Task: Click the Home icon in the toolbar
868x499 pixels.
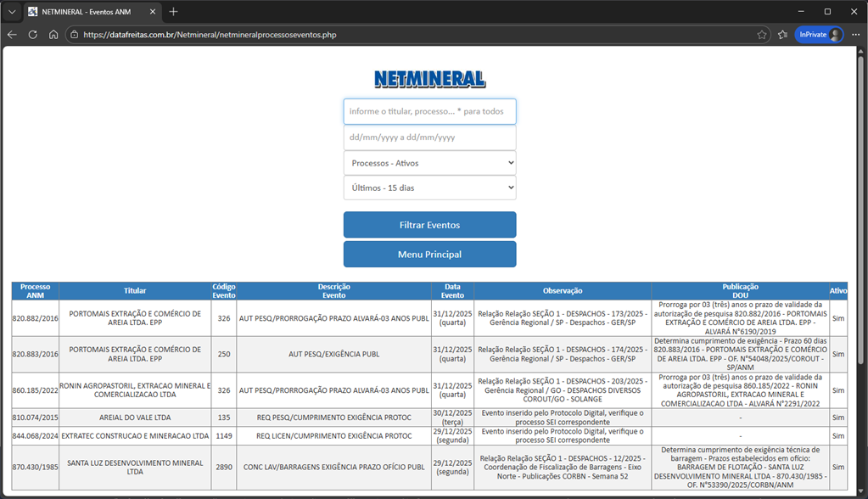Action: pos(53,35)
